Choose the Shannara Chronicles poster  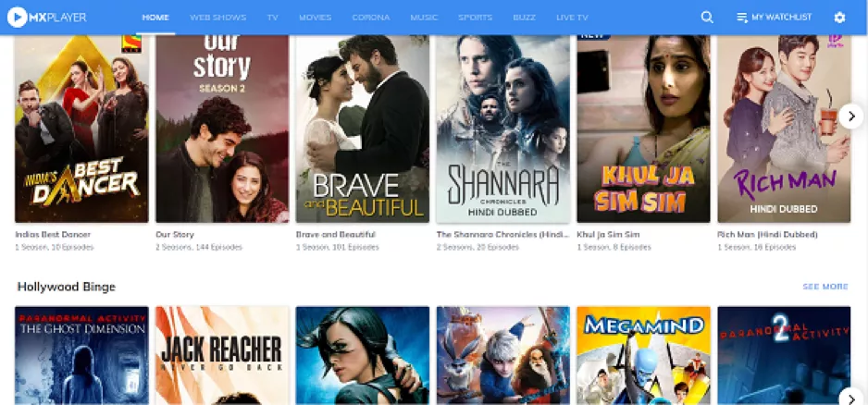coord(502,129)
